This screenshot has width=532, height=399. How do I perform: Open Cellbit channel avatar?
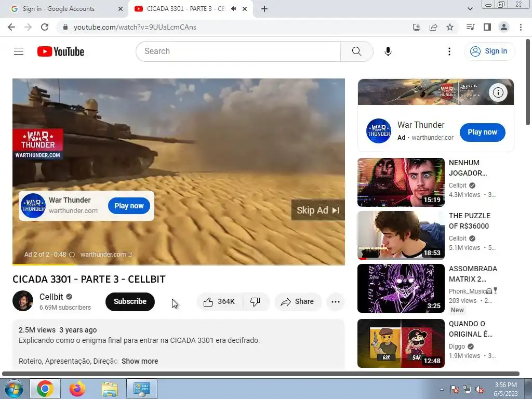pos(23,301)
